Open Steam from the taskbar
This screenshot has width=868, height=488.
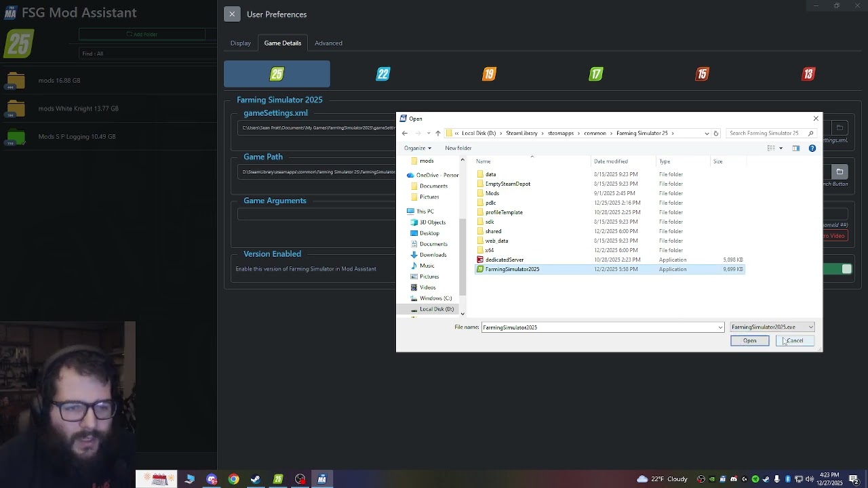[256, 479]
